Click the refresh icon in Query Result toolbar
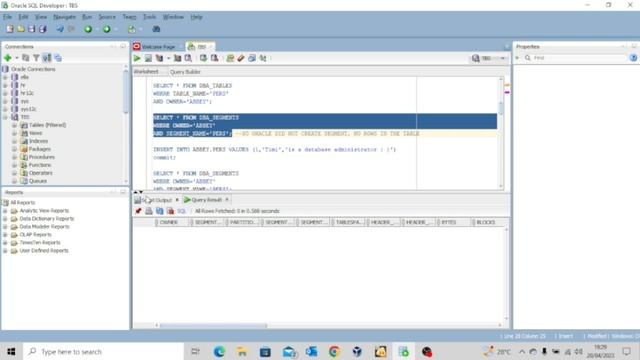The height and width of the screenshot is (360, 640). coord(160,211)
